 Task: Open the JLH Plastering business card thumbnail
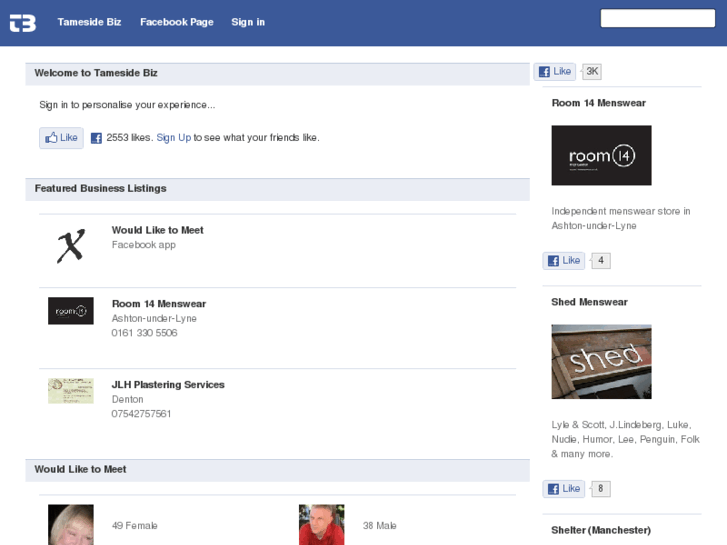(70, 391)
